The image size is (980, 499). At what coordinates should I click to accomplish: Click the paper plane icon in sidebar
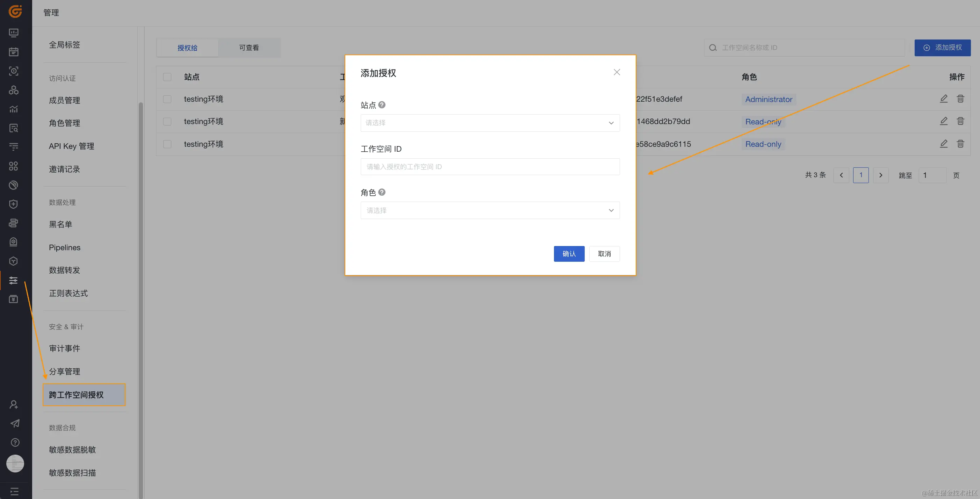14,423
